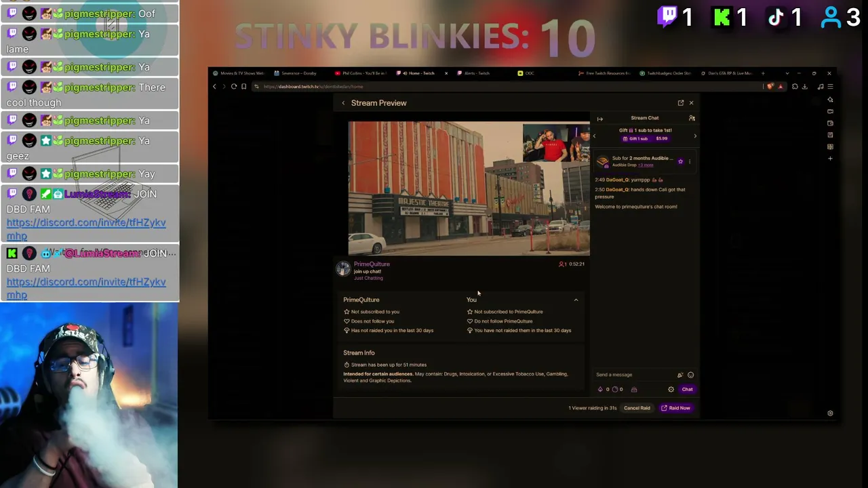Close the Stream Preview panel
This screenshot has height=488, width=868.
691,103
